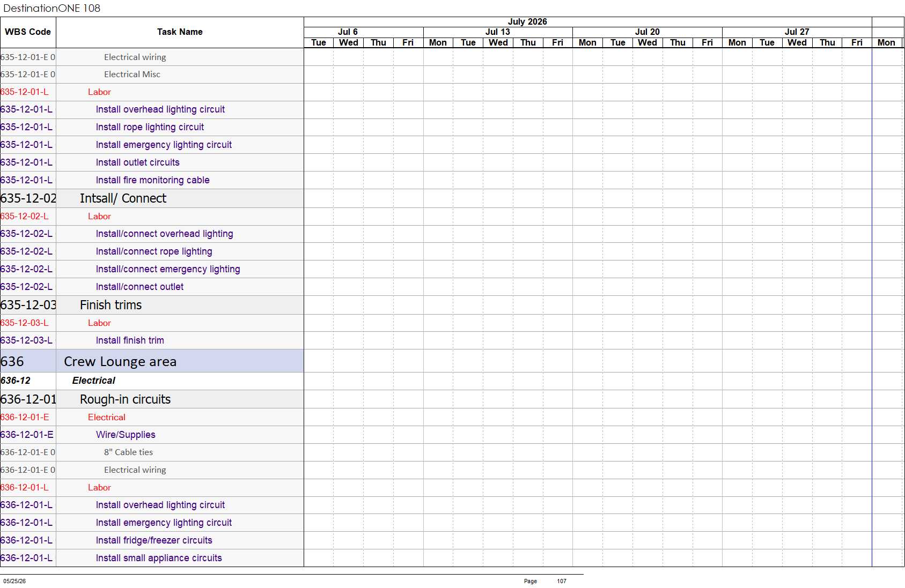Select the red 636-12-01-E Electrical row
905x588 pixels.
click(x=152, y=418)
